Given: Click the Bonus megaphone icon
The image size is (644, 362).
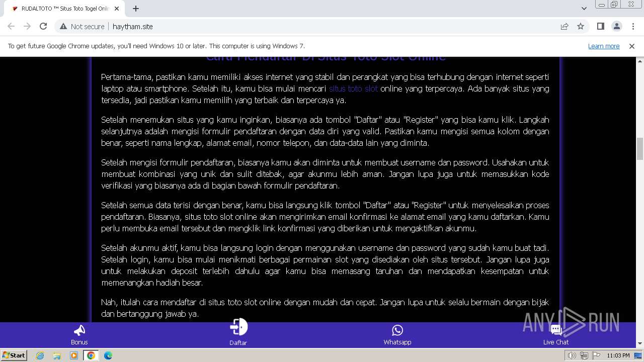Looking at the screenshot, I should tap(79, 330).
